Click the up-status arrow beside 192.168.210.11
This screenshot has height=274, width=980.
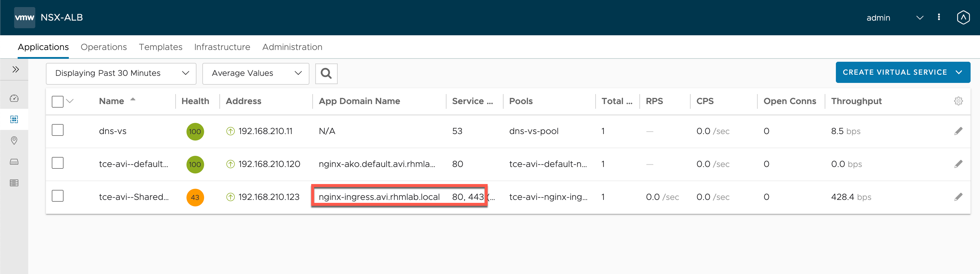tap(230, 131)
